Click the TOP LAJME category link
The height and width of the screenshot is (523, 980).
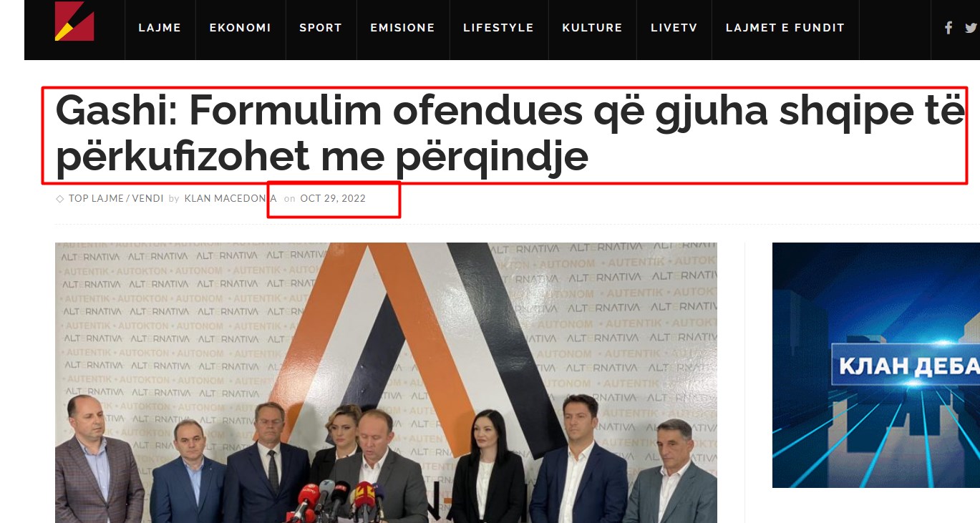pos(96,198)
